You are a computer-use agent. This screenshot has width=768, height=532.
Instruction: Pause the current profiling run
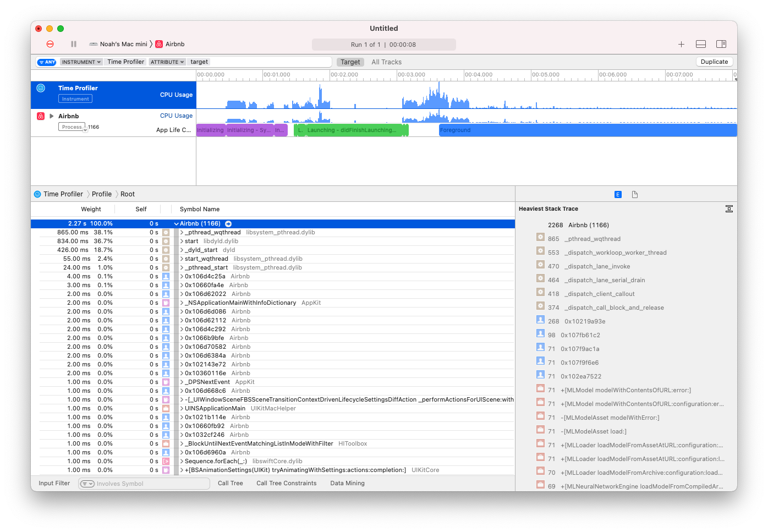pyautogui.click(x=74, y=44)
